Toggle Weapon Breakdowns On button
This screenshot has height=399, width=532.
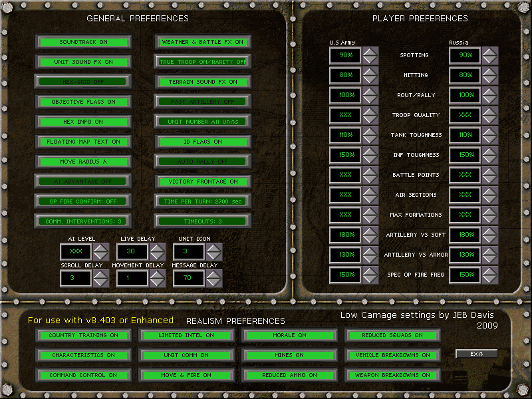tap(392, 375)
